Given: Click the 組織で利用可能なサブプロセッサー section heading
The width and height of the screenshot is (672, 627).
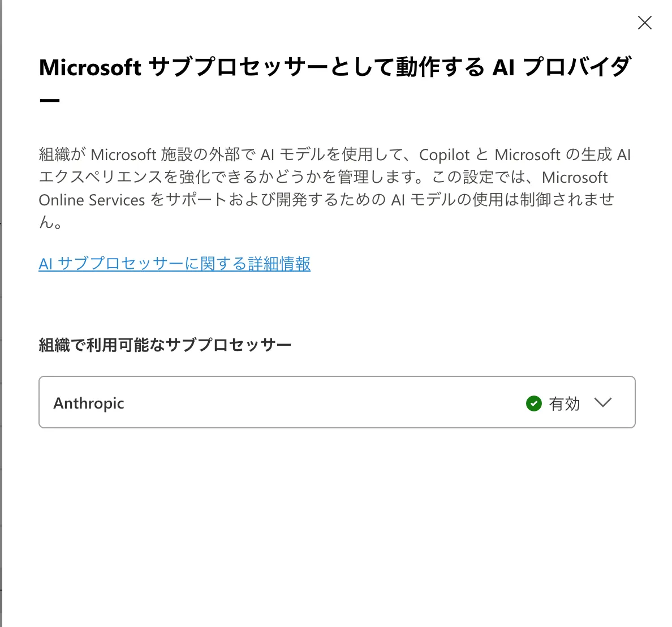Looking at the screenshot, I should click(165, 345).
